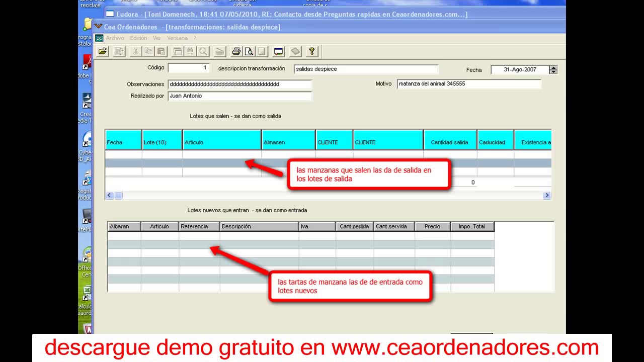644x362 pixels.
Task: Click the gray book toolbar icon
Action: (x=295, y=51)
